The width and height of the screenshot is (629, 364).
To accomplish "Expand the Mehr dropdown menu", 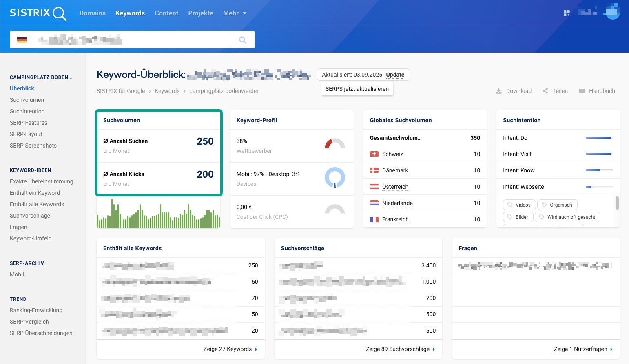I will click(235, 13).
